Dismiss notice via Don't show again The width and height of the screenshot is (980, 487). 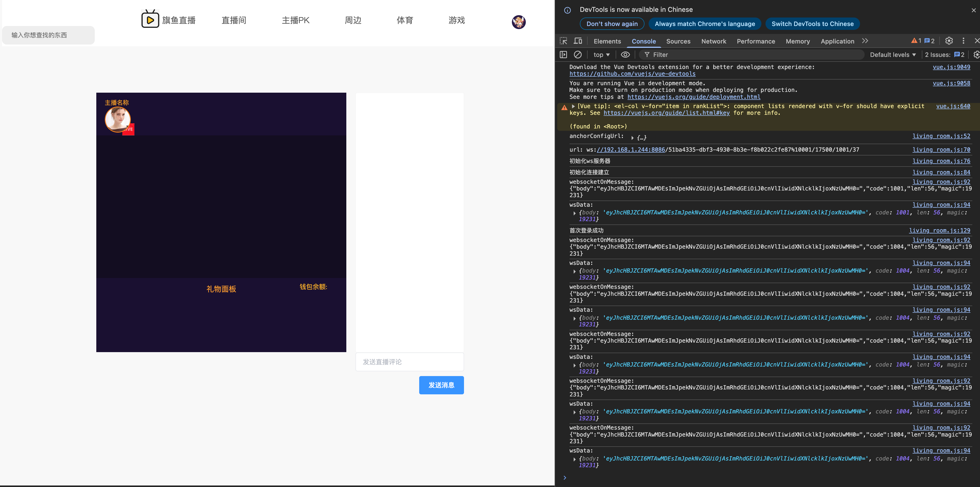coord(611,24)
